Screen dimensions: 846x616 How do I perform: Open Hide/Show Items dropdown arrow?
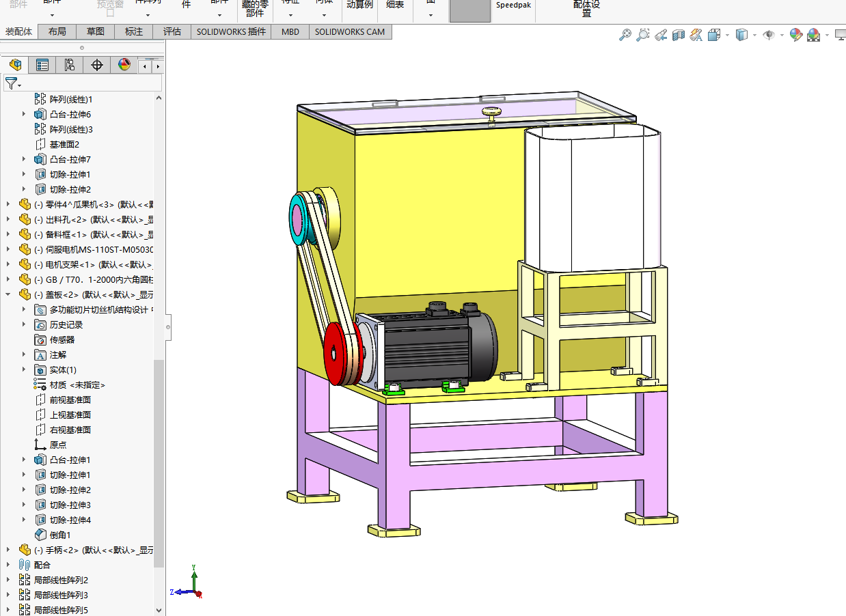(x=782, y=35)
